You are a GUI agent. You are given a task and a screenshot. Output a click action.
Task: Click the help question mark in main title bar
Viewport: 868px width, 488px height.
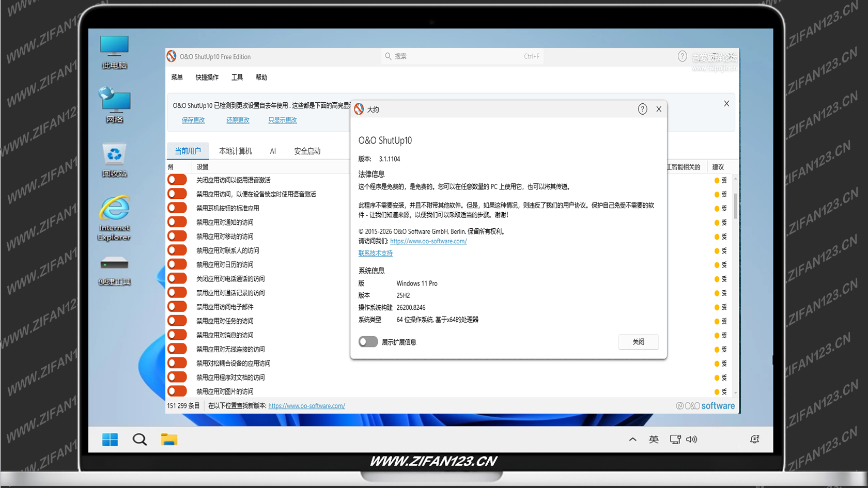pos(682,56)
